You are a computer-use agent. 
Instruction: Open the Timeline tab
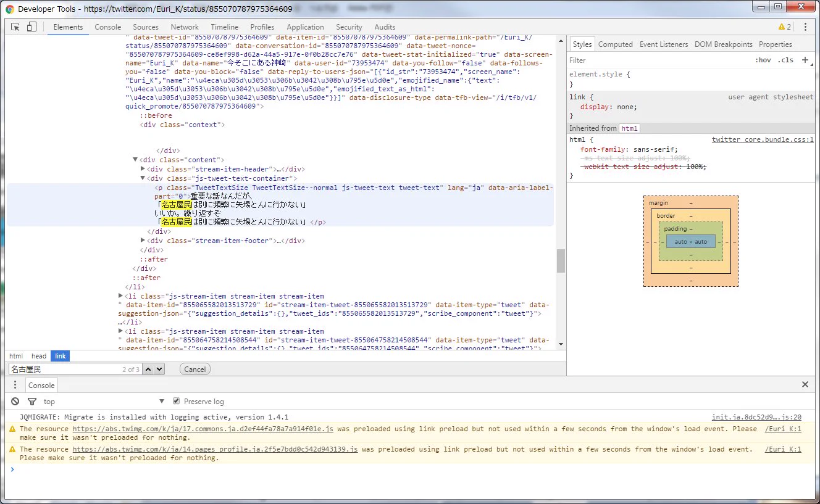[x=224, y=27]
